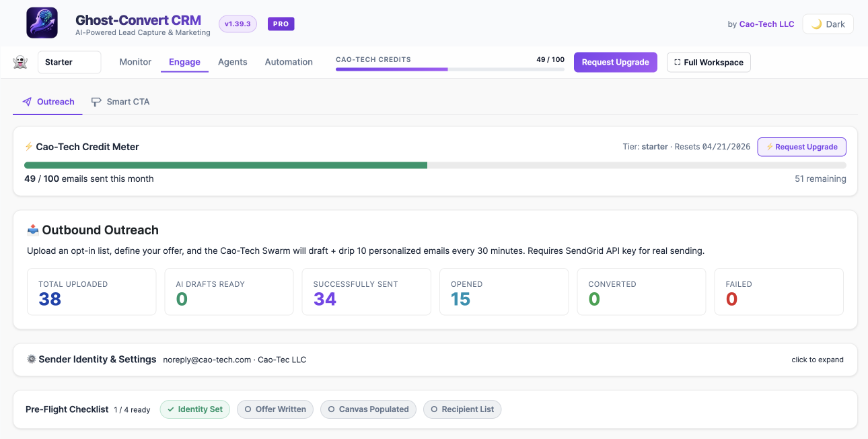Click the paper plane Outreach icon

[x=27, y=102]
